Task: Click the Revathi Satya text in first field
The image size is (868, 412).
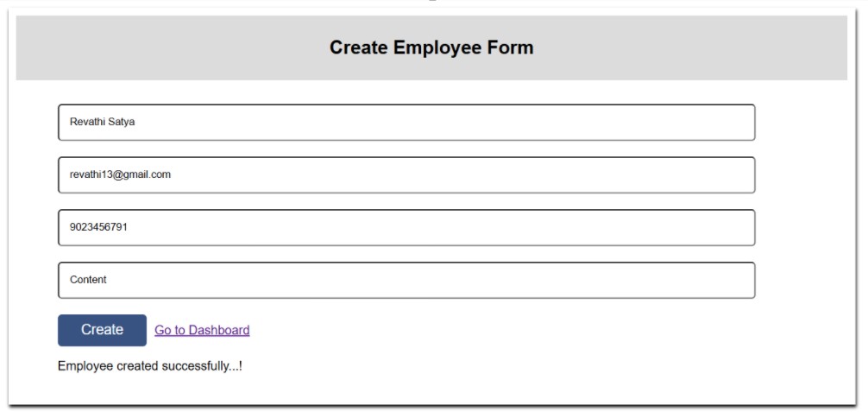Action: [x=102, y=123]
